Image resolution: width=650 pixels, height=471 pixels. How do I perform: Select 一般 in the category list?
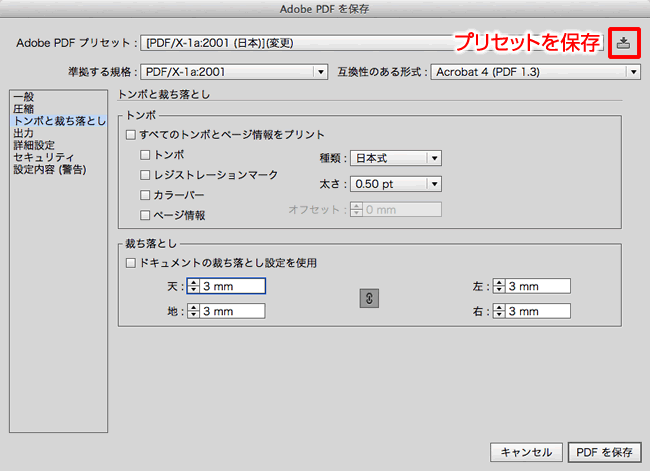click(58, 97)
